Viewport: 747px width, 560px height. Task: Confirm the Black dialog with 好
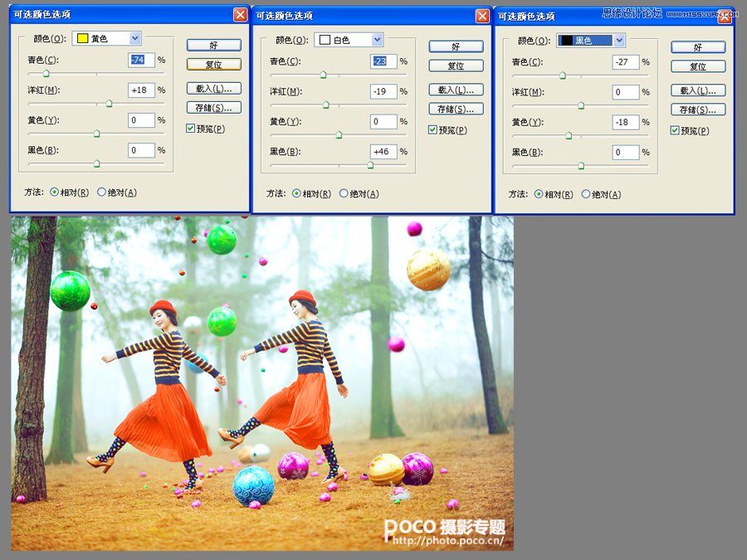tap(698, 46)
